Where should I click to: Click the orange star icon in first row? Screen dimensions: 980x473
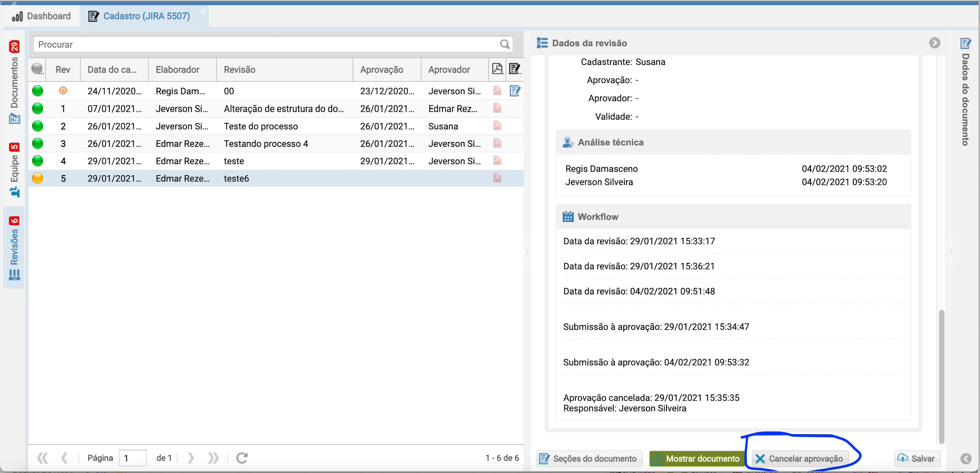pyautogui.click(x=63, y=91)
